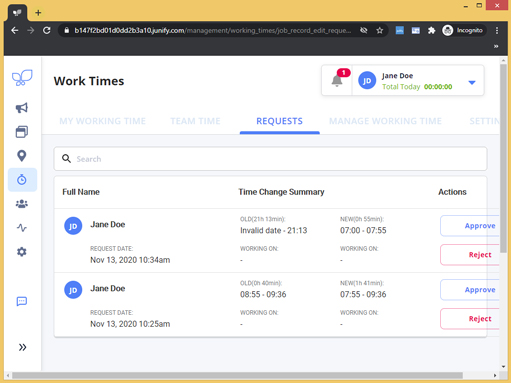Go forward in browser history
This screenshot has width=511, height=383.
point(31,30)
